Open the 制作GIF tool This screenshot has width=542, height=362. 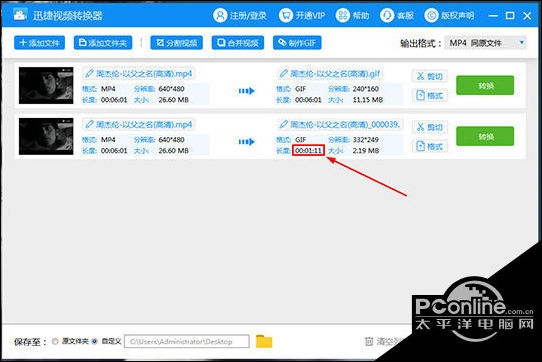(x=297, y=43)
